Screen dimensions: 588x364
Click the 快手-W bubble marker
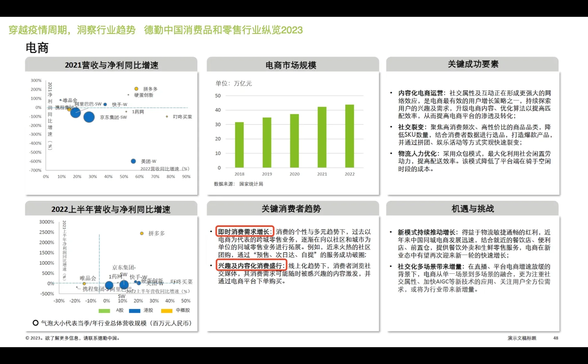click(105, 104)
